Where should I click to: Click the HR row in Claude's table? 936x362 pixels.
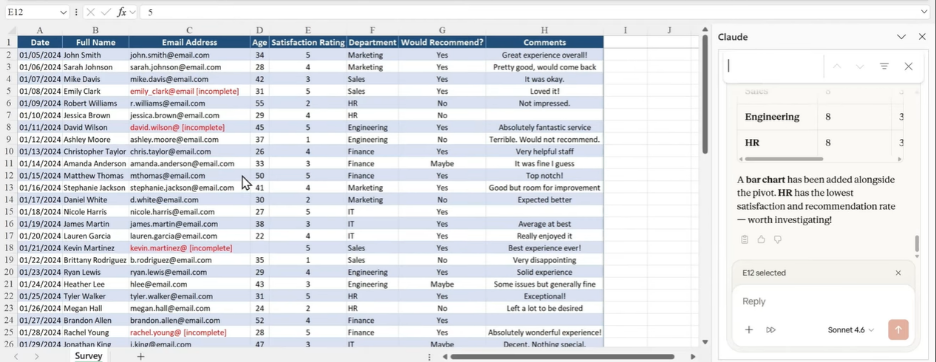[x=821, y=143]
